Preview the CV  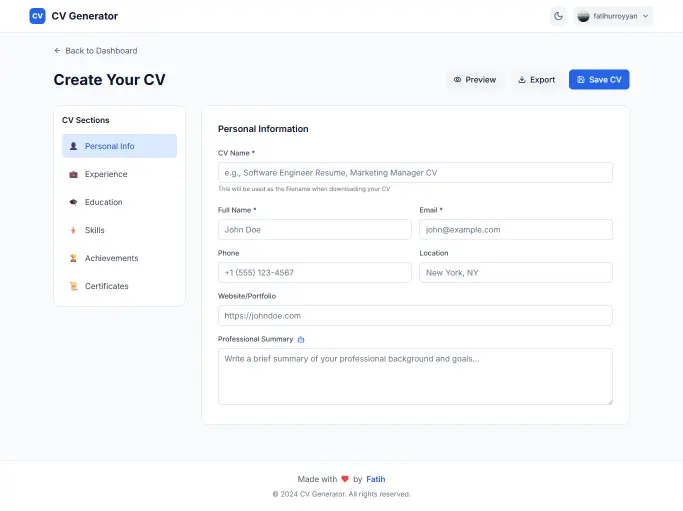click(x=474, y=80)
